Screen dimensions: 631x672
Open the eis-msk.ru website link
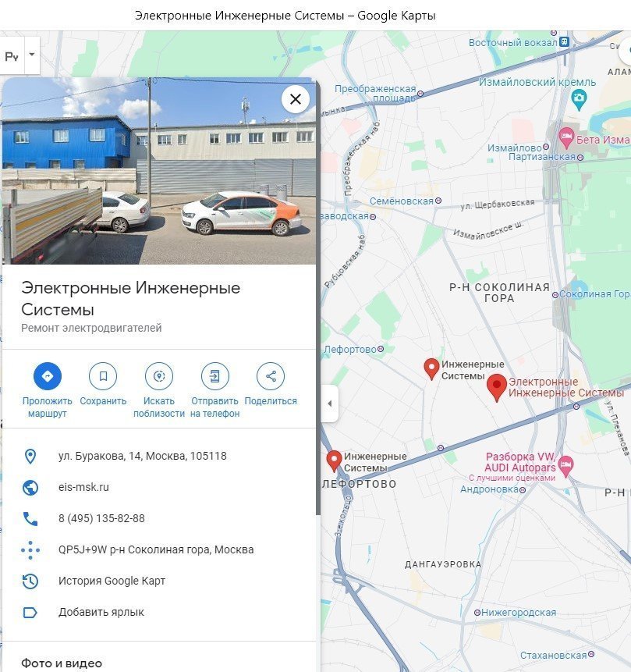(x=83, y=487)
